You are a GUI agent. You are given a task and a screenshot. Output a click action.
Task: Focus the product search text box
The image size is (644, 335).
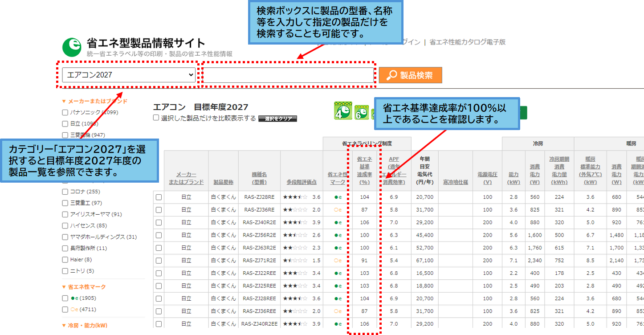click(x=289, y=75)
